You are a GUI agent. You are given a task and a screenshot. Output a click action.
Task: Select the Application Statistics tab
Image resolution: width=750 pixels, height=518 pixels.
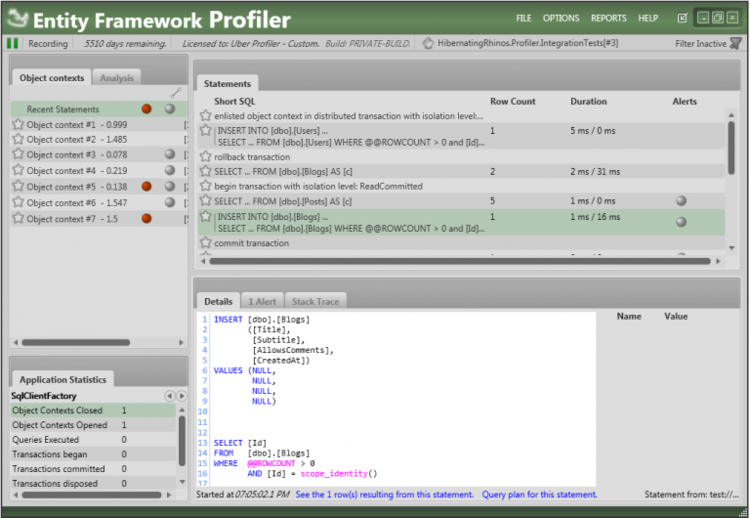pos(63,380)
